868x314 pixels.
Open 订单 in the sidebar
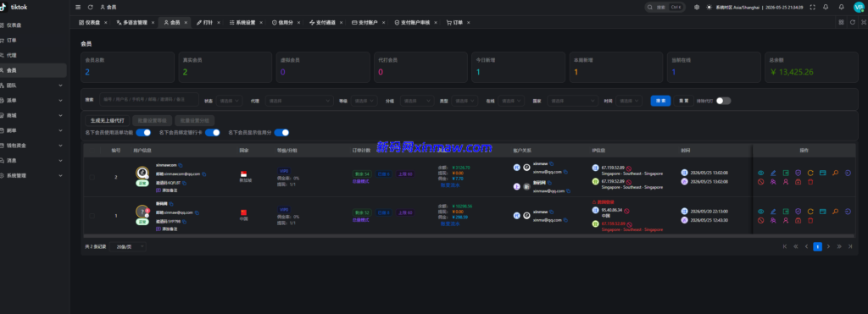click(33, 41)
